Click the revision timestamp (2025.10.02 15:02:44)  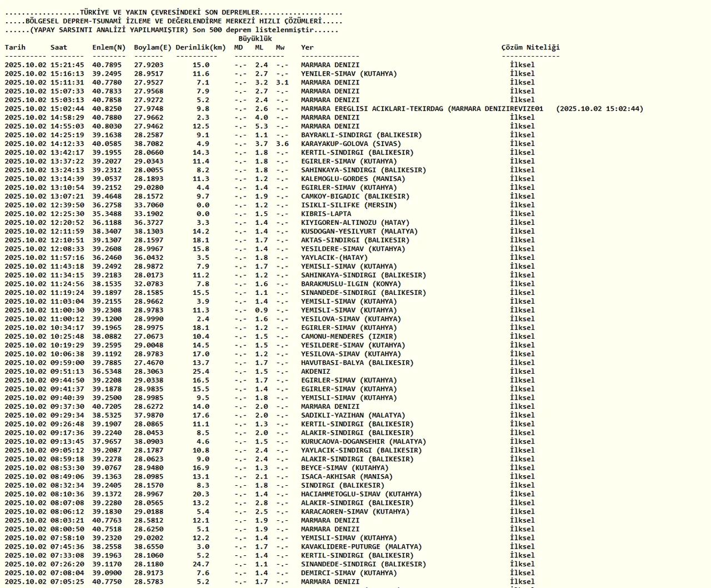coord(599,109)
